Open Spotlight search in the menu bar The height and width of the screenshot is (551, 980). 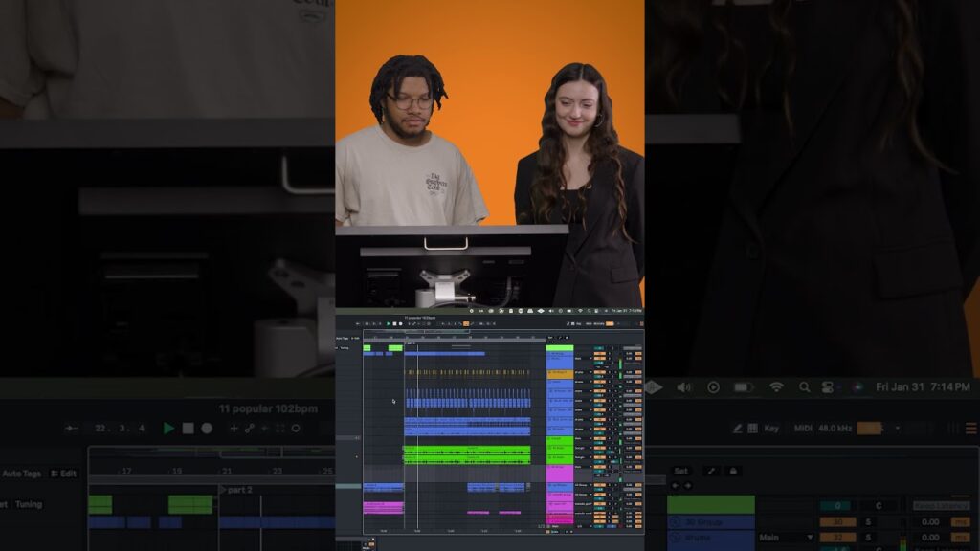click(804, 386)
